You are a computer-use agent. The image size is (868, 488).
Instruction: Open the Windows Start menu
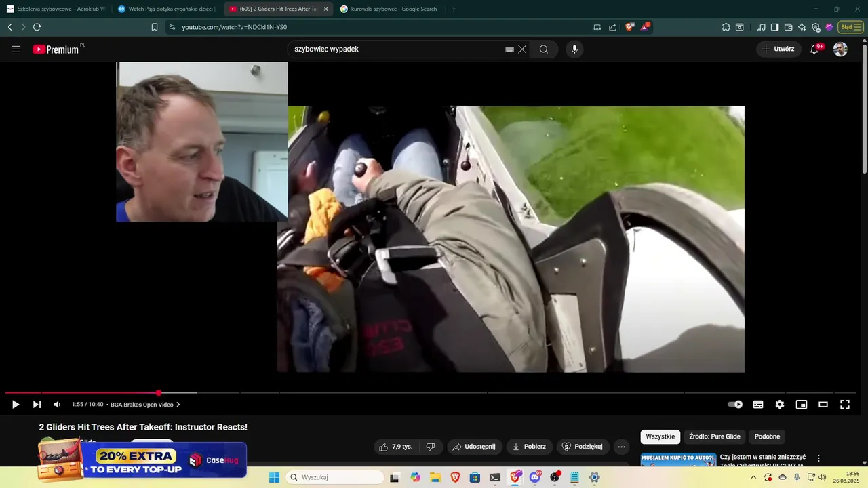pos(274,477)
